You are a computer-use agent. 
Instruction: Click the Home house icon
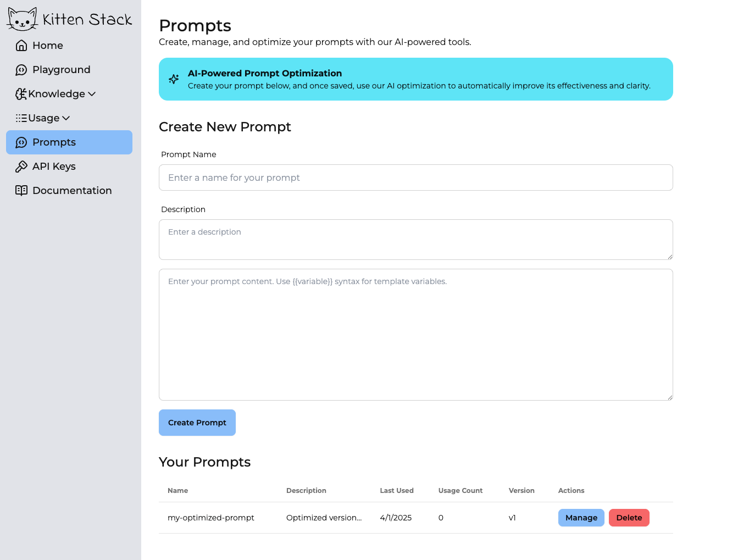[21, 46]
